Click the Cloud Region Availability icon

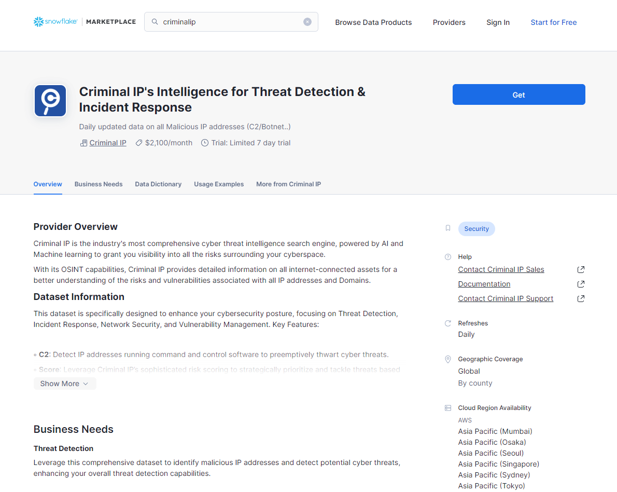tap(448, 408)
